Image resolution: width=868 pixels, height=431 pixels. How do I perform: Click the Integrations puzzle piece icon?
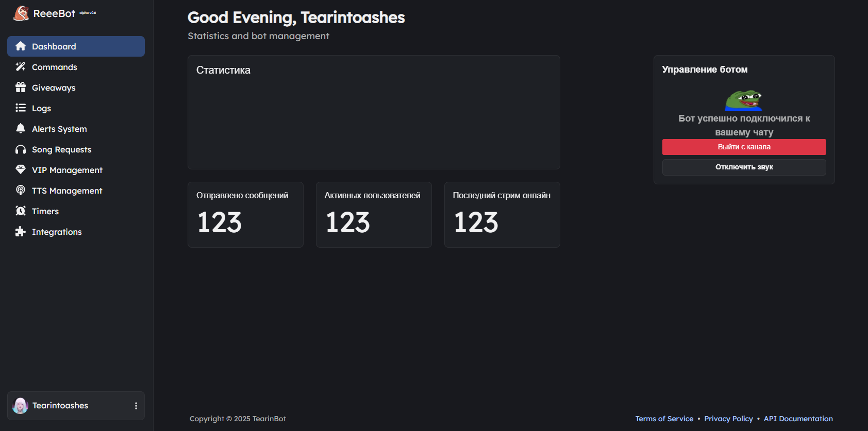[x=21, y=232]
